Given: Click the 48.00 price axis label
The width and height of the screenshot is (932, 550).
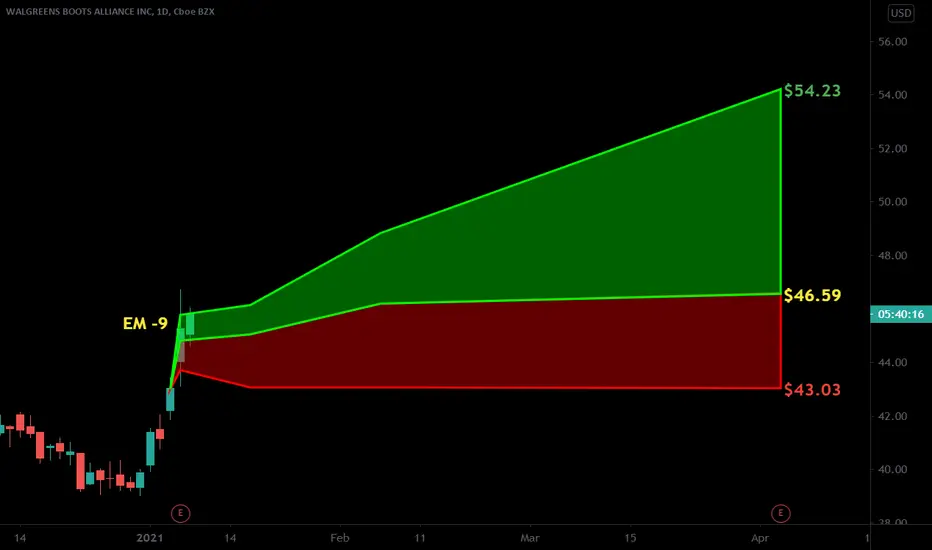Looking at the screenshot, I should tap(893, 256).
